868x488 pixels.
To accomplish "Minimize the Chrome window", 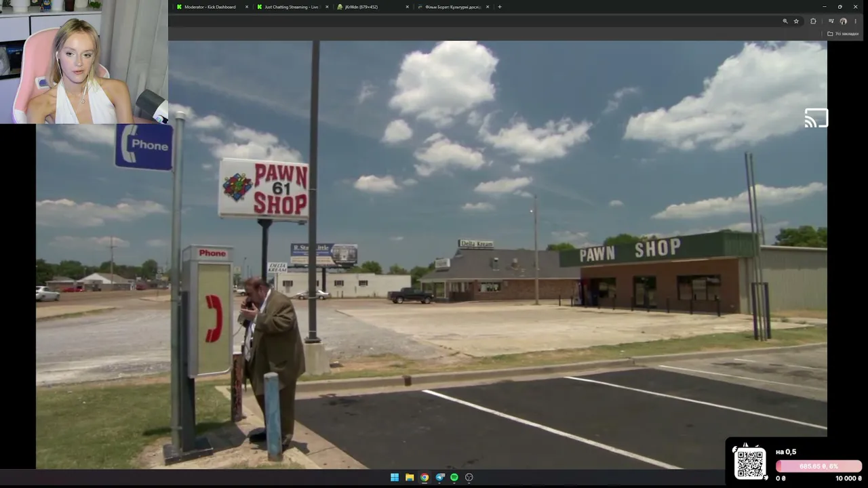I will [824, 7].
